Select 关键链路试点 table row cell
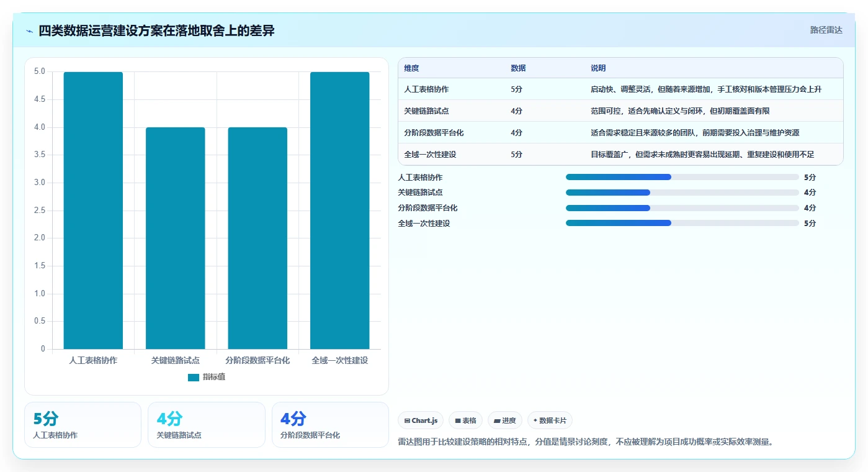The height and width of the screenshot is (472, 868). pos(426,111)
